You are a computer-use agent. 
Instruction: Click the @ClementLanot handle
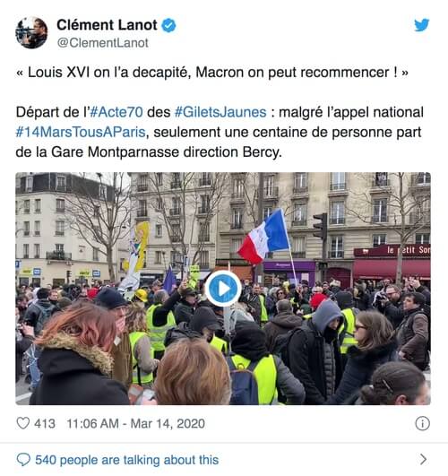coord(102,43)
